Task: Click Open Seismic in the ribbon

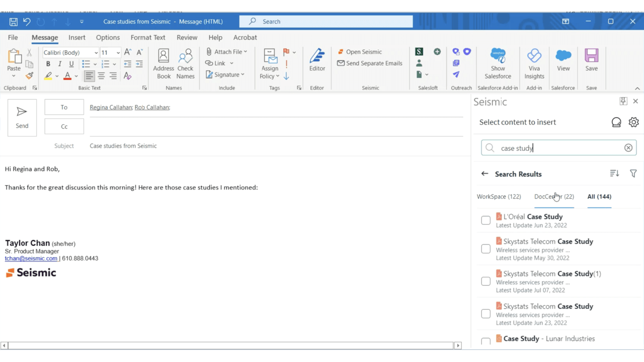Action: click(x=360, y=52)
